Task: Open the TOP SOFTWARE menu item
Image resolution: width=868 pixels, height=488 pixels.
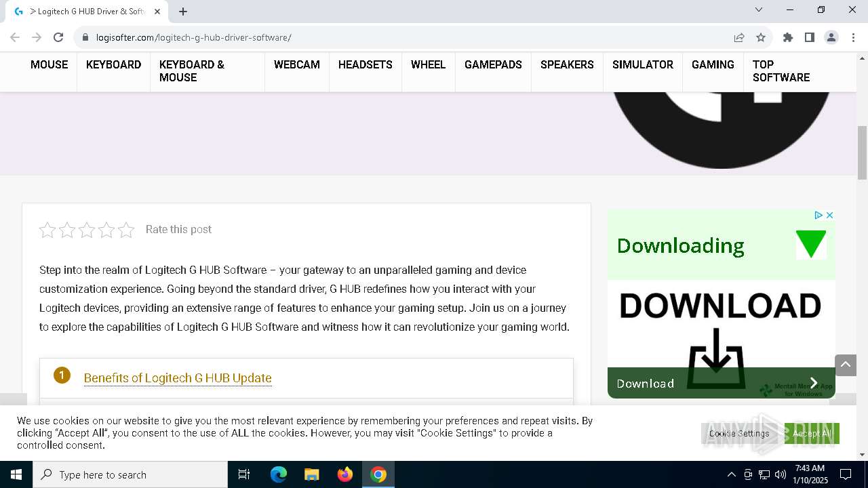Action: (781, 71)
